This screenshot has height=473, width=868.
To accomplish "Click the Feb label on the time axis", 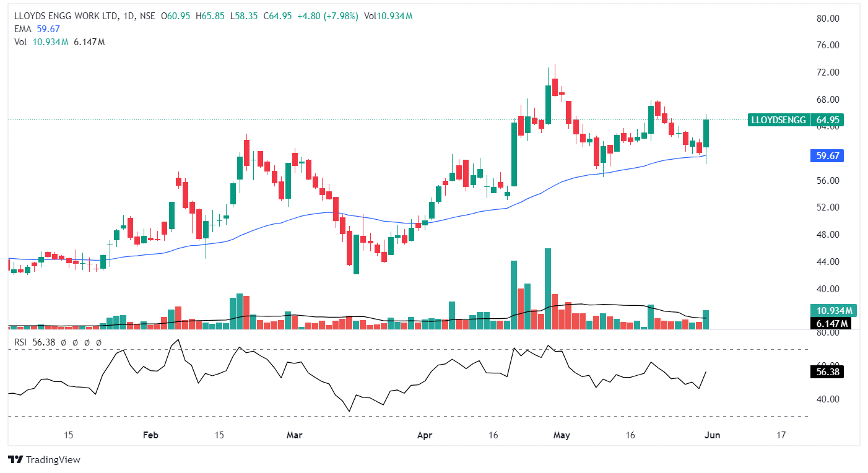I will (x=150, y=435).
